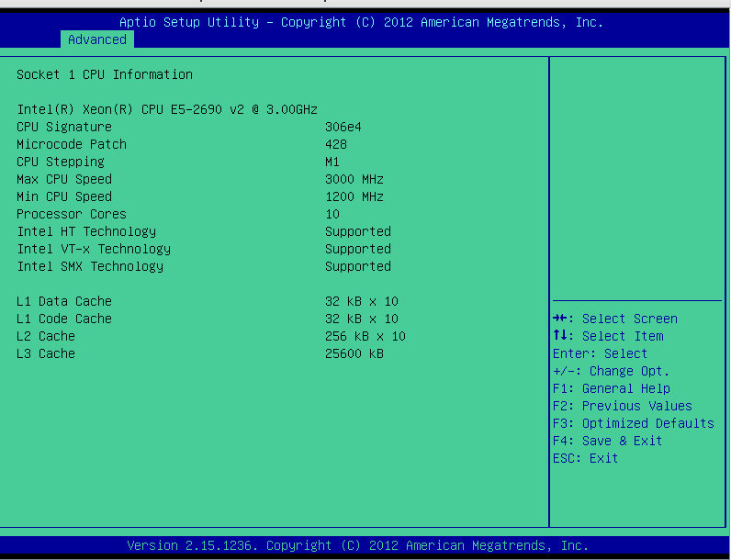The image size is (731, 560).
Task: Click the L1 Code Cache label
Action: 64,319
